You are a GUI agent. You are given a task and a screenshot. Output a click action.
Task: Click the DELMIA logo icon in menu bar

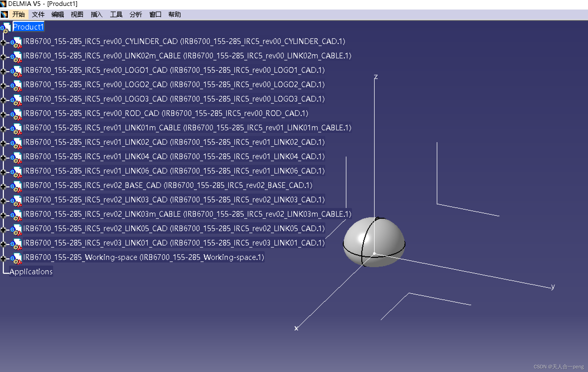[4, 15]
